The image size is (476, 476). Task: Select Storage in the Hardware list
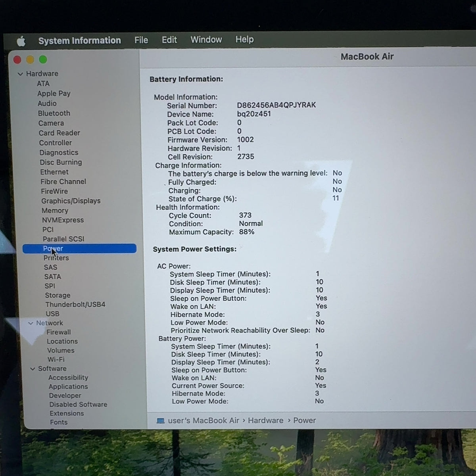tap(58, 296)
